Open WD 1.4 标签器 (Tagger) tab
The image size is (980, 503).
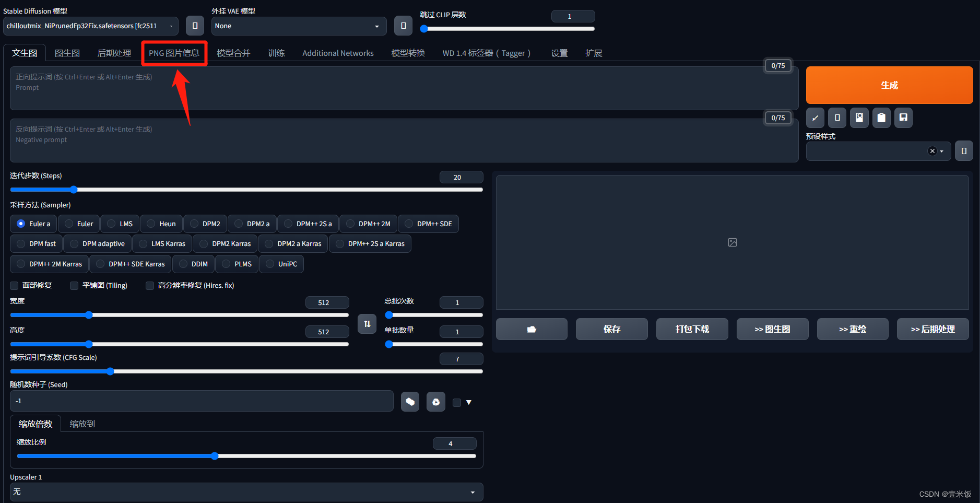point(487,53)
